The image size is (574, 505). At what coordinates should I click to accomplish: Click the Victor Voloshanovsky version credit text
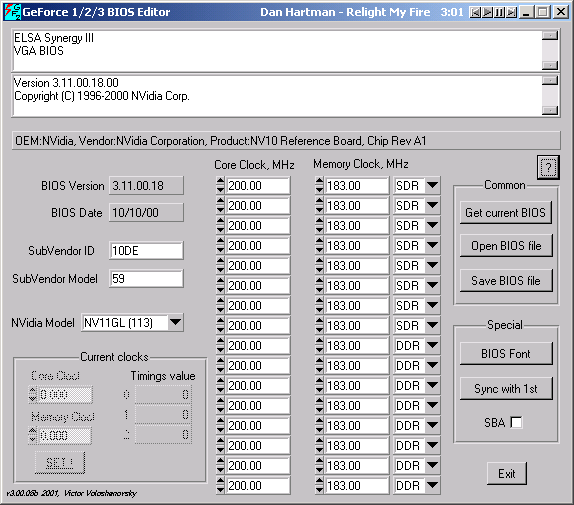71,493
